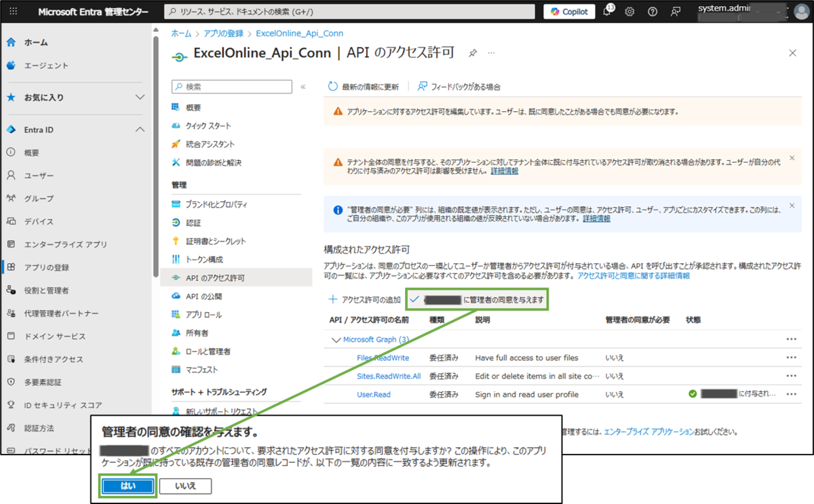Collapse the resource menu with chevron
Viewport: 814px width, 504px height.
pos(303,87)
